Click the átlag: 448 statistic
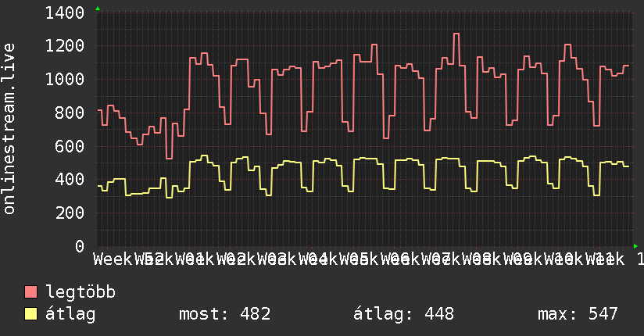 [x=404, y=314]
